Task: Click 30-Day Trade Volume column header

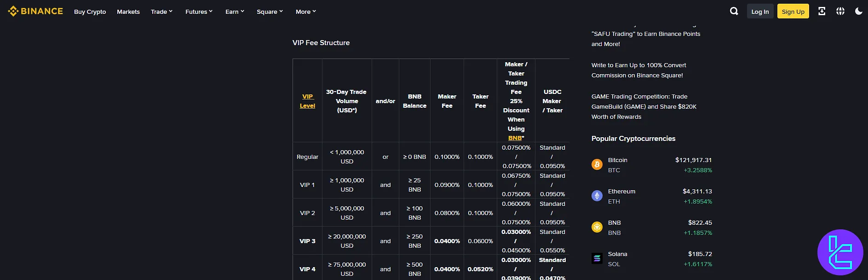Action: tap(347, 101)
